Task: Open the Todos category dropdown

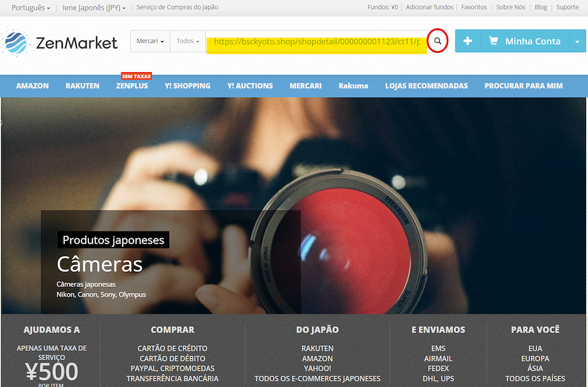Action: tap(187, 41)
